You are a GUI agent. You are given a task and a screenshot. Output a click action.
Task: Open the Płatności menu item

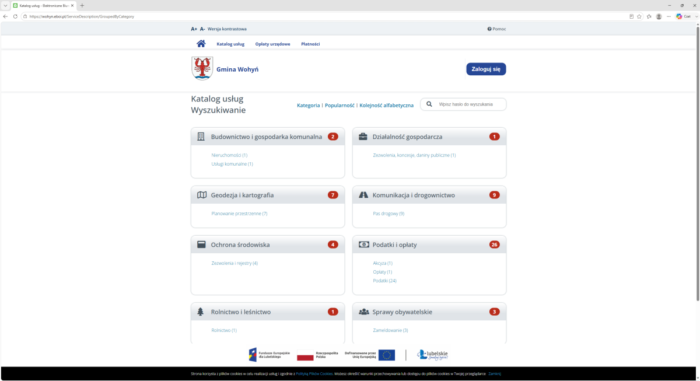coord(310,44)
